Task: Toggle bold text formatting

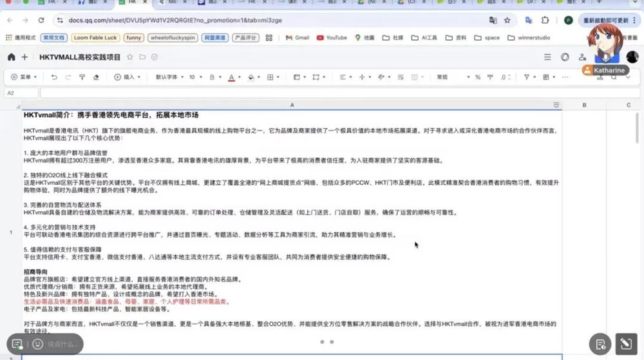Action: pos(212,77)
